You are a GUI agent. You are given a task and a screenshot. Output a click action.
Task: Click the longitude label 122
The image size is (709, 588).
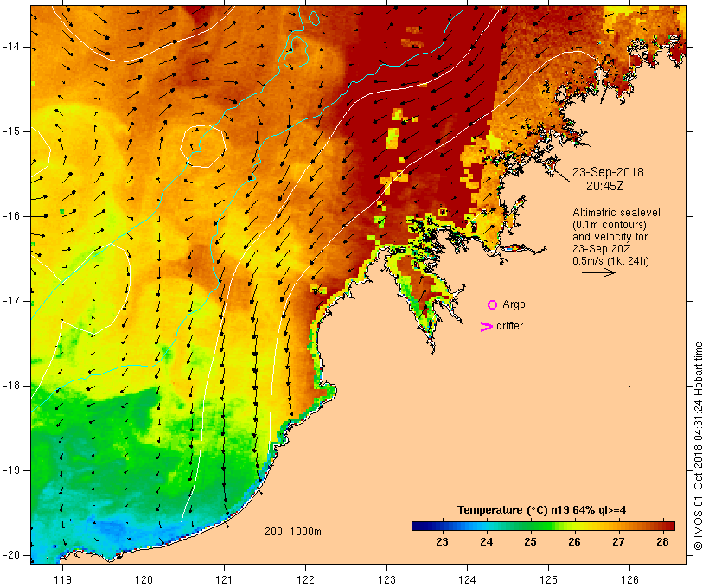306,580
